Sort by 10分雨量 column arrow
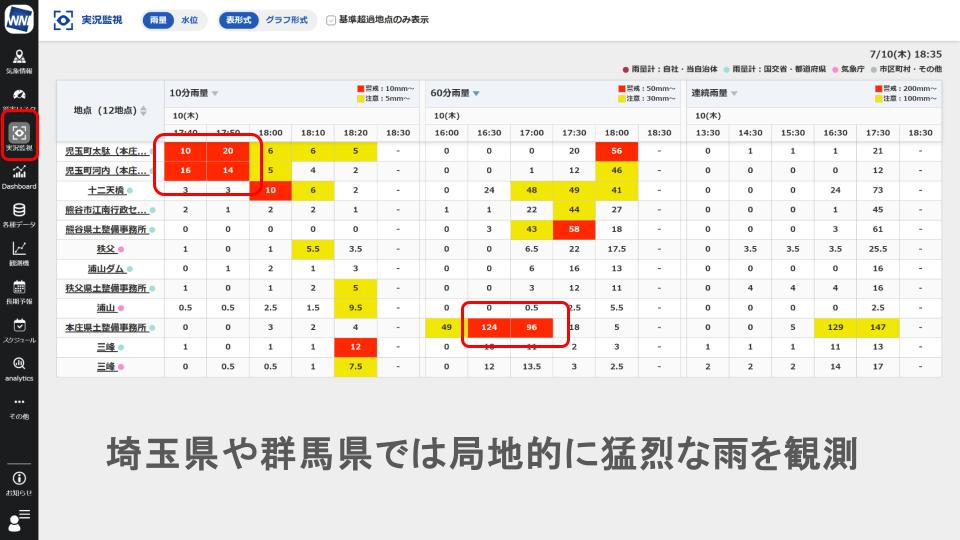The width and height of the screenshot is (960, 540). coord(215,93)
